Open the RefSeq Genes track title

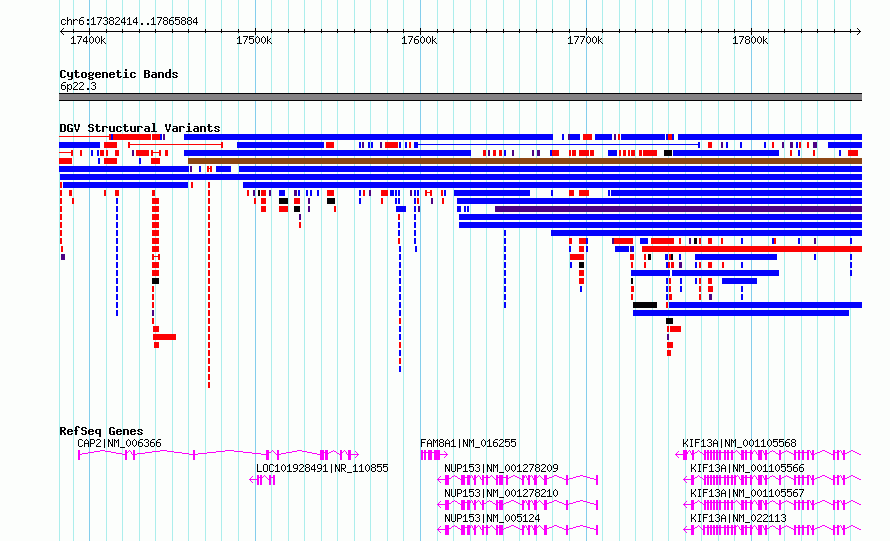[x=101, y=431]
